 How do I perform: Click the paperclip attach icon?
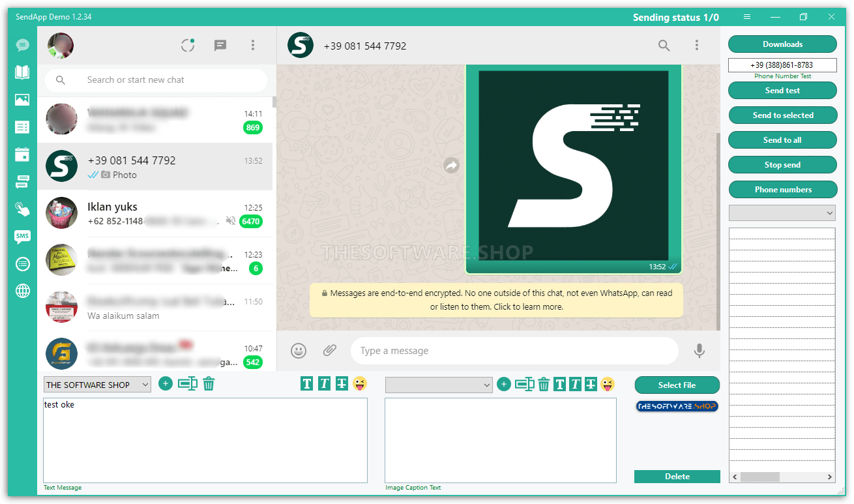330,351
